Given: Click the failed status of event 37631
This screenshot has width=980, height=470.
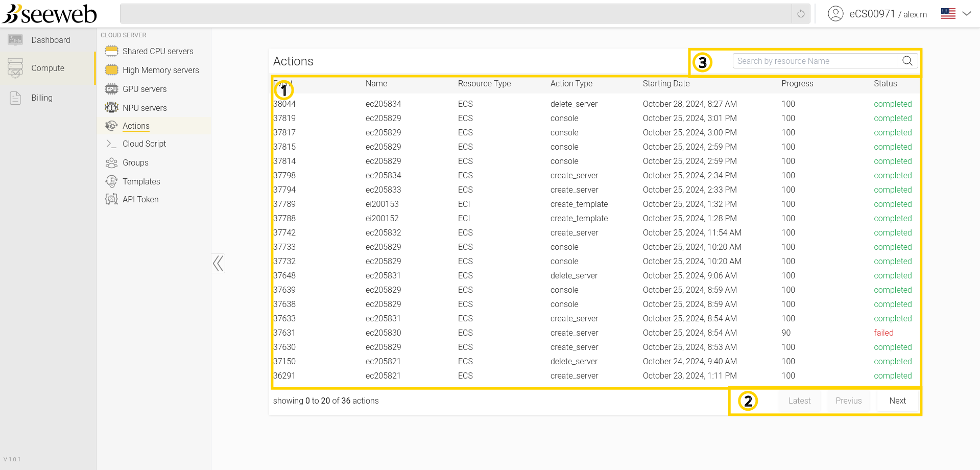Looking at the screenshot, I should point(883,333).
